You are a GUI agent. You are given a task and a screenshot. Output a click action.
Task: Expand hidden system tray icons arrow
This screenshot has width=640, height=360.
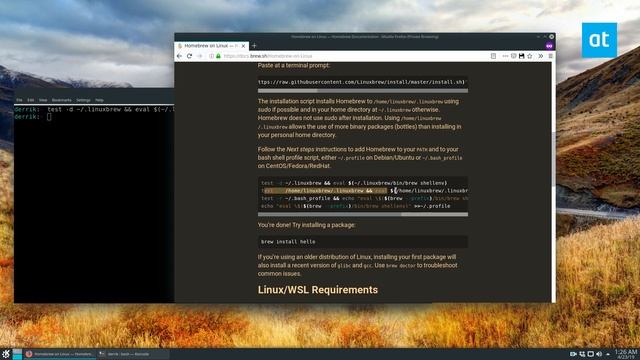(608, 354)
